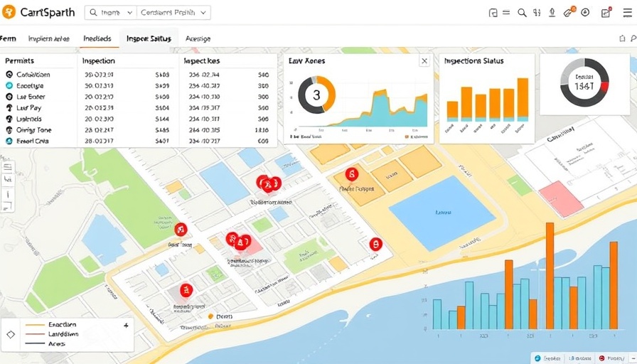Click the lone red pin near the waterfront
This screenshot has width=637, height=364.
(376, 245)
